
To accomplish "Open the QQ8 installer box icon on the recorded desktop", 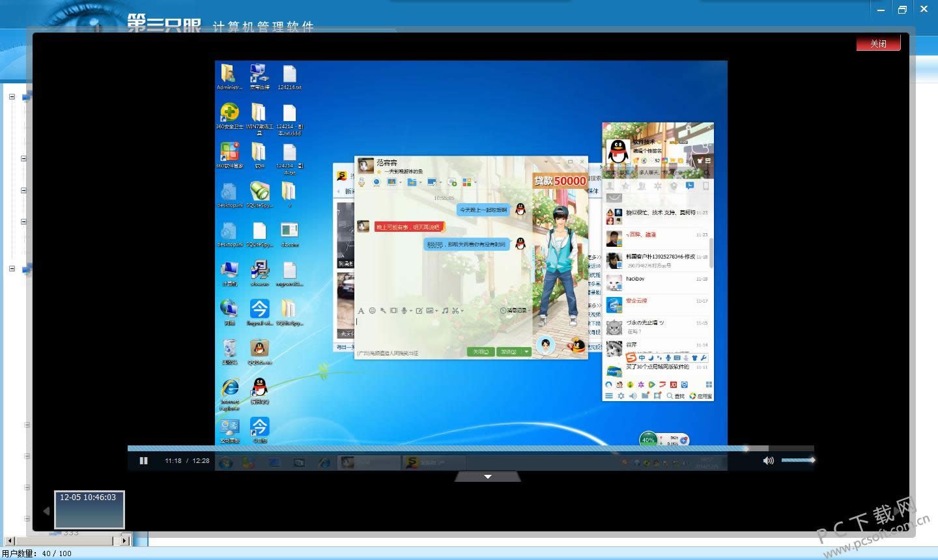I will click(259, 352).
